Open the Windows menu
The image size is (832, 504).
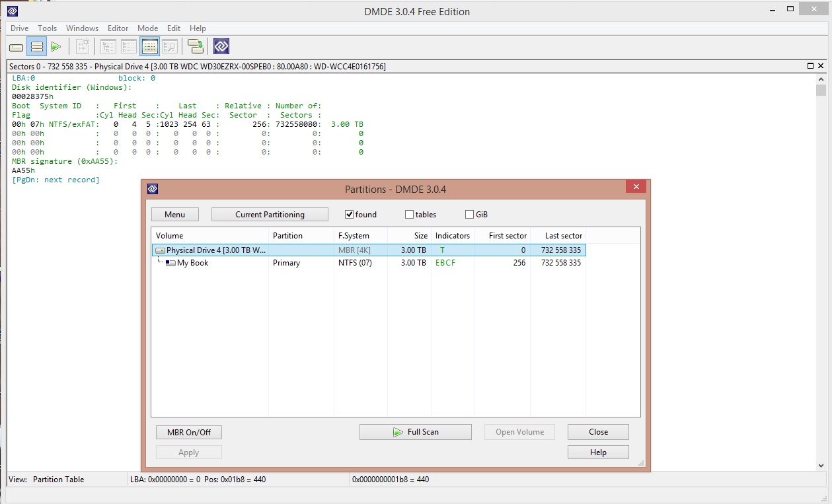pyautogui.click(x=82, y=28)
